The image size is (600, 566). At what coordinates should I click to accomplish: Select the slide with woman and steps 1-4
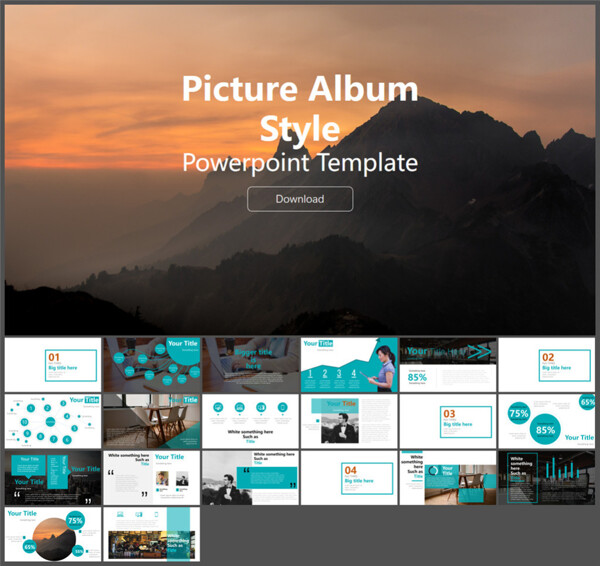tap(349, 365)
